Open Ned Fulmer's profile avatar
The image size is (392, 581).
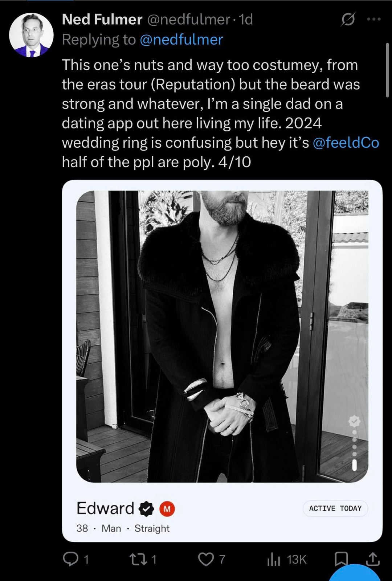(31, 35)
